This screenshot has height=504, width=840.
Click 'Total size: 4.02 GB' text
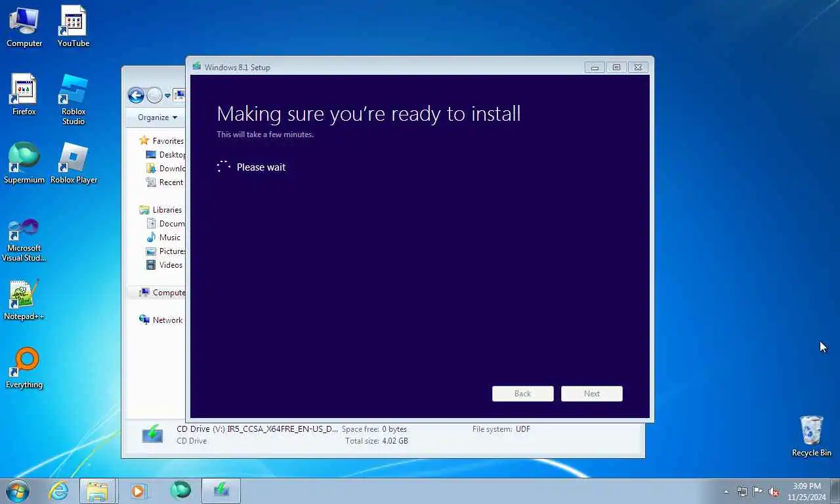(x=377, y=441)
